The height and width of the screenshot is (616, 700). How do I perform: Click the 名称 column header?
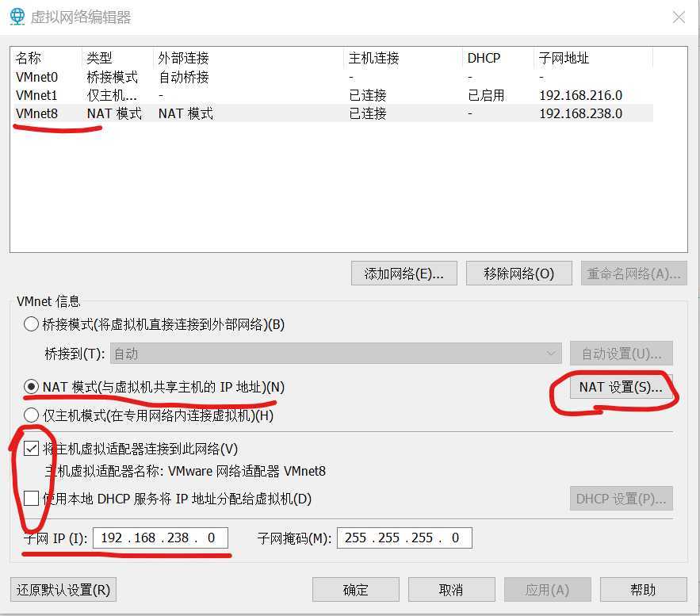click(47, 58)
